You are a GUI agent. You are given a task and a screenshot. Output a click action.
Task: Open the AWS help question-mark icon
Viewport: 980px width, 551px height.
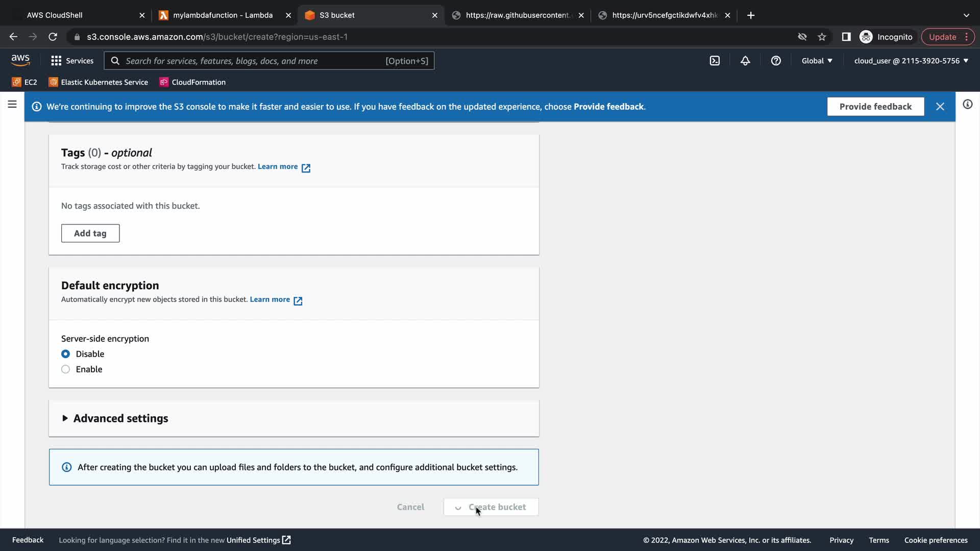click(x=776, y=61)
